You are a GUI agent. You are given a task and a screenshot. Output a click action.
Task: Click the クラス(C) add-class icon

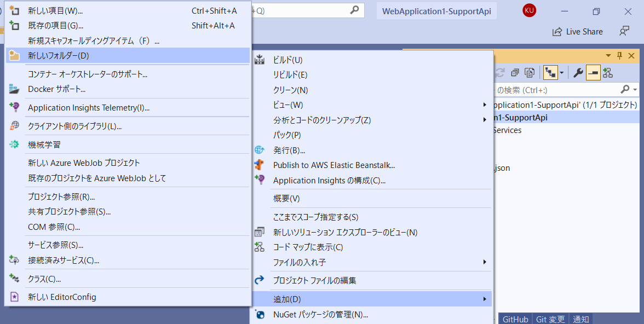14,279
